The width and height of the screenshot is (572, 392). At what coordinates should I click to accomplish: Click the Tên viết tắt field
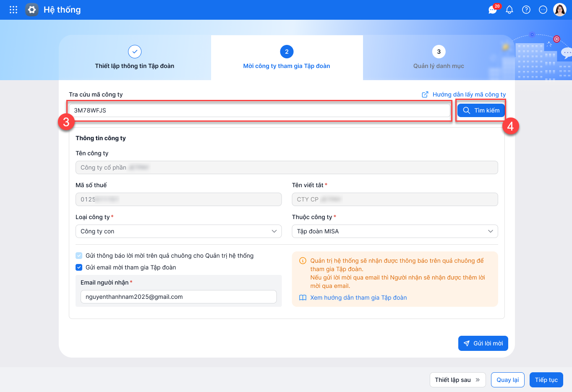click(395, 199)
